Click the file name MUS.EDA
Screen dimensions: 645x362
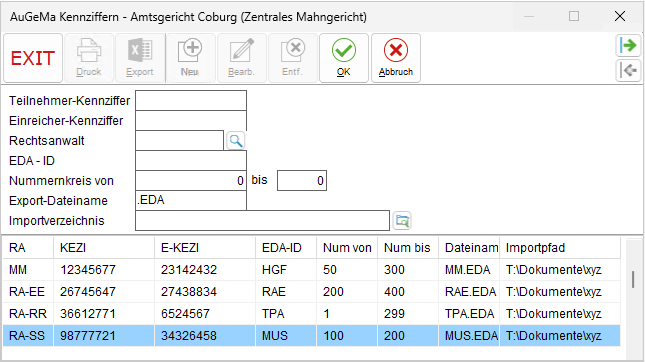pos(471,336)
